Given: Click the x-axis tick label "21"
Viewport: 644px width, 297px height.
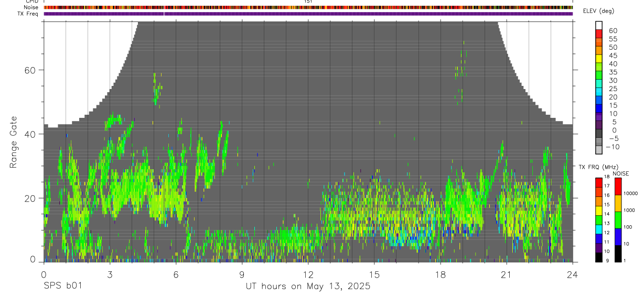Looking at the screenshot, I should tap(506, 274).
